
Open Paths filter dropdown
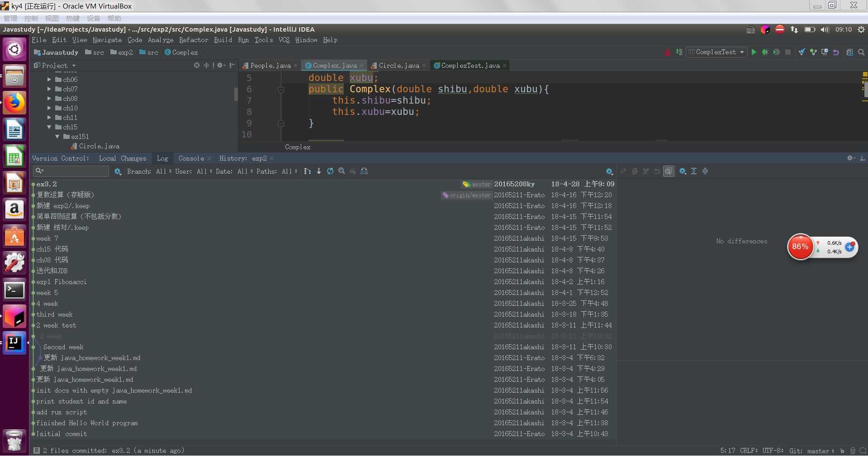[277, 171]
